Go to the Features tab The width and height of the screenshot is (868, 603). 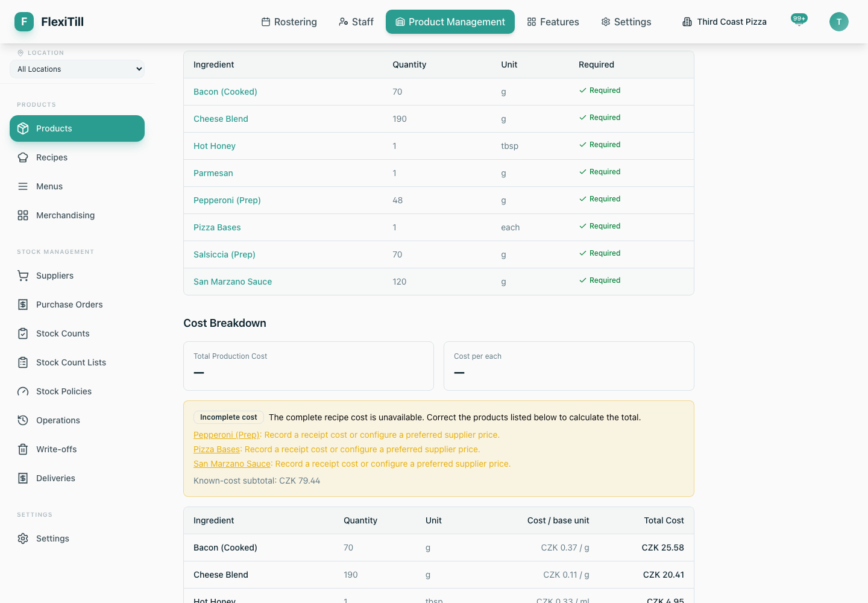click(x=553, y=22)
